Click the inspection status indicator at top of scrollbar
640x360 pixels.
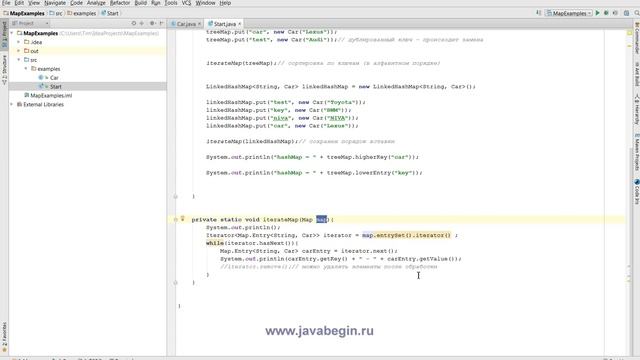pos(629,32)
